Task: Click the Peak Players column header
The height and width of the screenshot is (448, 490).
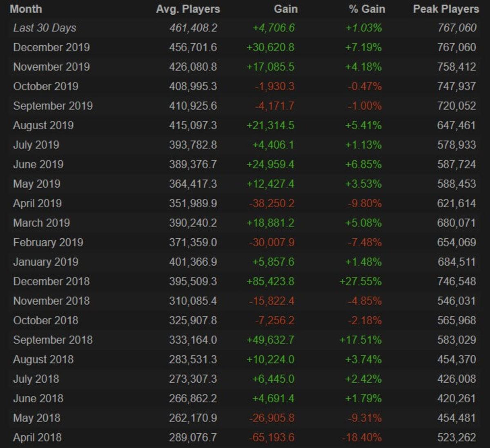Action: click(x=446, y=9)
